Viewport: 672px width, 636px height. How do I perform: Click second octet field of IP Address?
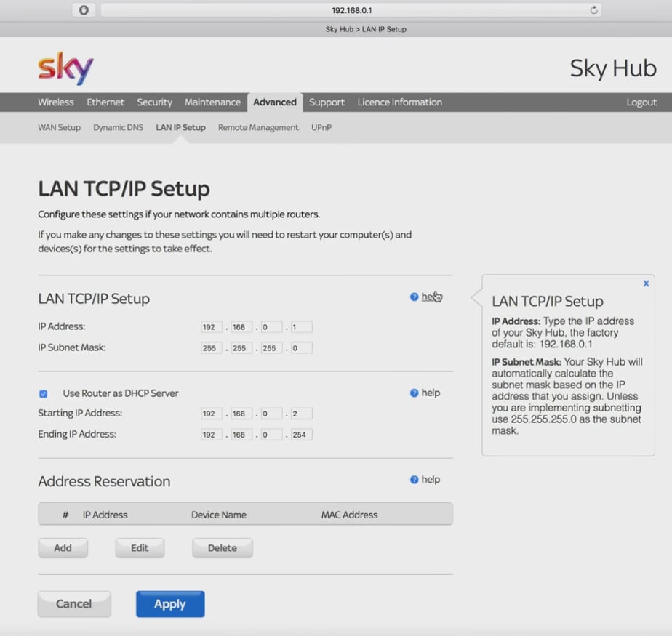pos(241,327)
